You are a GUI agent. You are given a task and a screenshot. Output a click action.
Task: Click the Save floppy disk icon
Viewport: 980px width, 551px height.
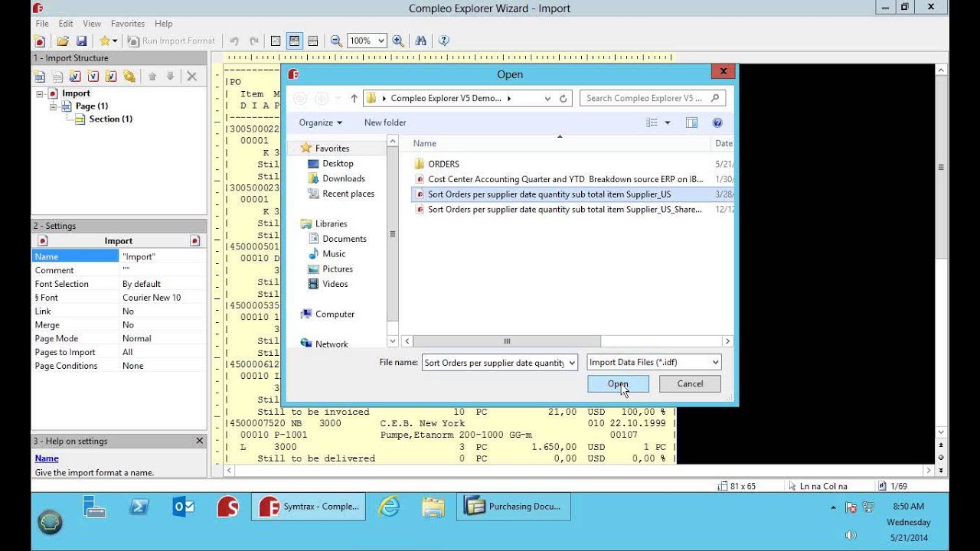81,41
